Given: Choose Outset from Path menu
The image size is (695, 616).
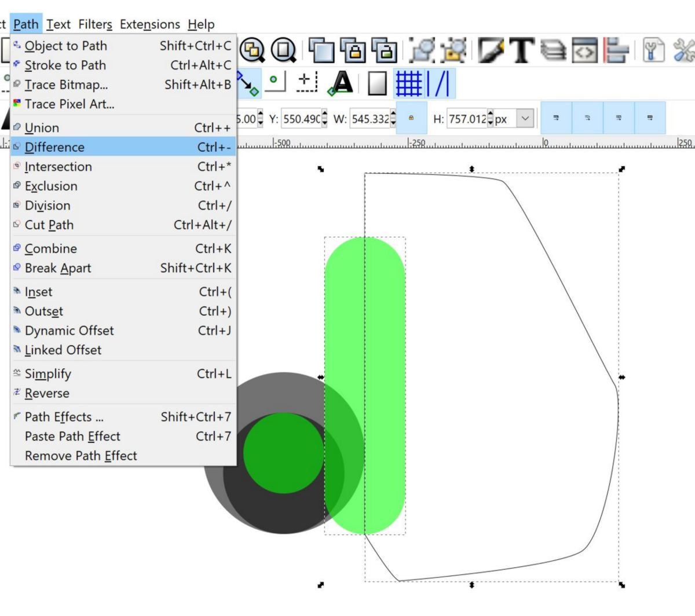Looking at the screenshot, I should coord(123,311).
